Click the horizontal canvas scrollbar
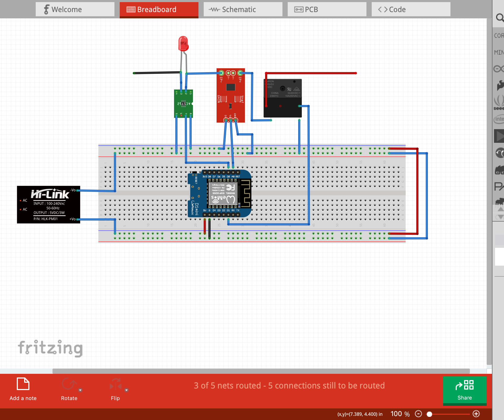The image size is (504, 420). (261, 371)
